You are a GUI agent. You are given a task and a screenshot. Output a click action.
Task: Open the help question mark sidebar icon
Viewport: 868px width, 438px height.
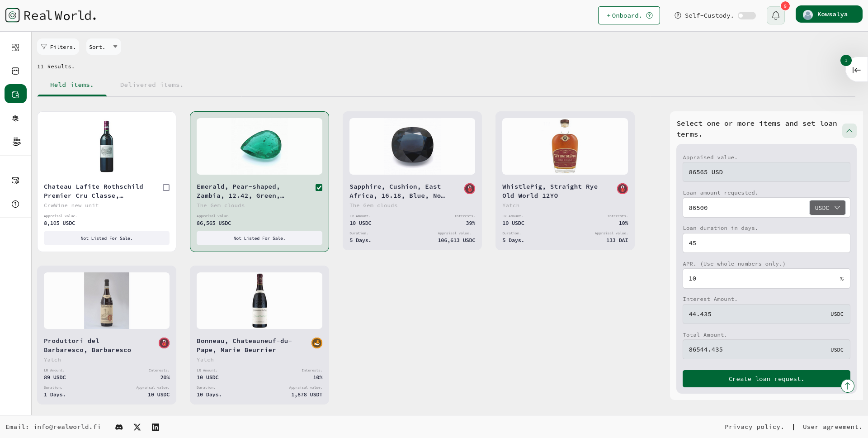point(15,204)
